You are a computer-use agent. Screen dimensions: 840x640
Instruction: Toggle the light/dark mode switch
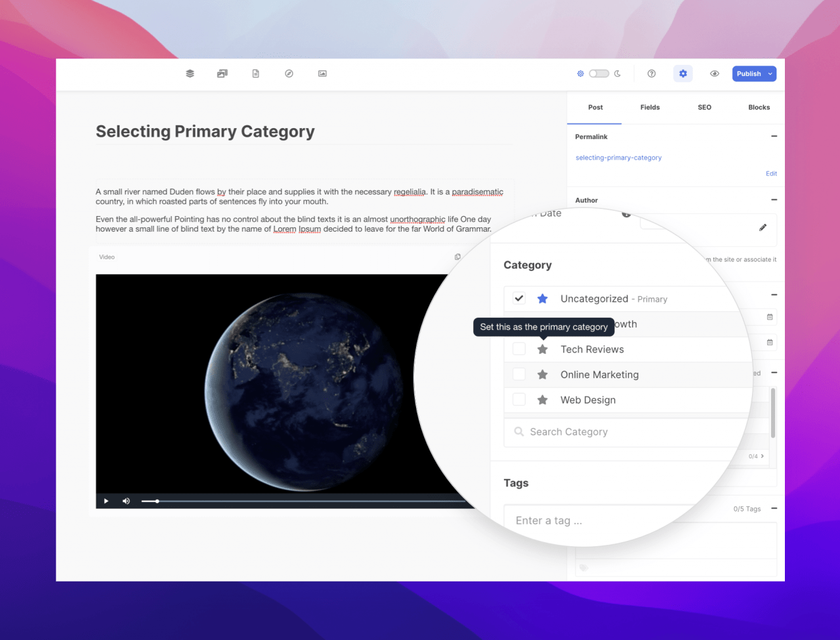(x=598, y=74)
